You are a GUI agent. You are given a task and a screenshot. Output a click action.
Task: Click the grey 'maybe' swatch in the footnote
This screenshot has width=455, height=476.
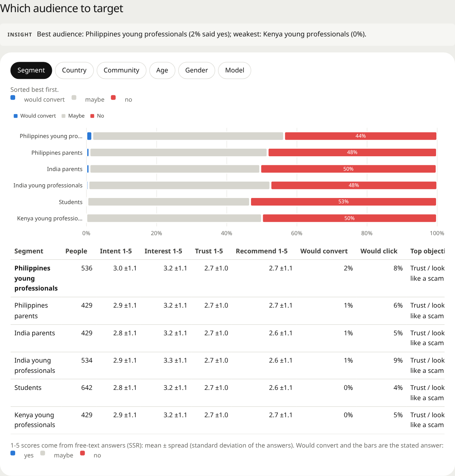click(43, 453)
